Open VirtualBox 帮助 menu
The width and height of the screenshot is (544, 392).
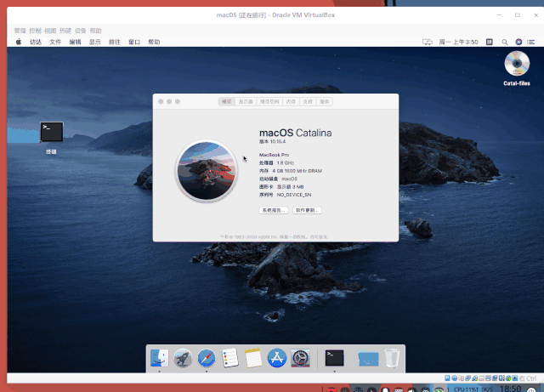(96, 31)
